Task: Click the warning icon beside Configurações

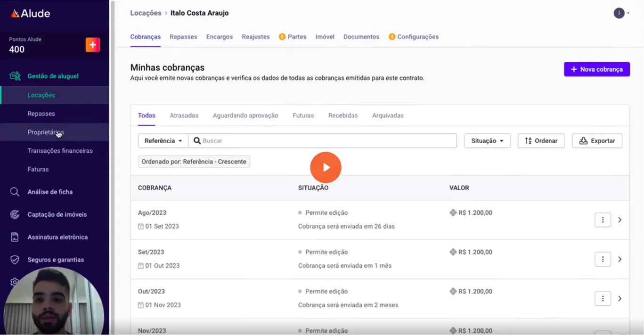Action: [392, 37]
